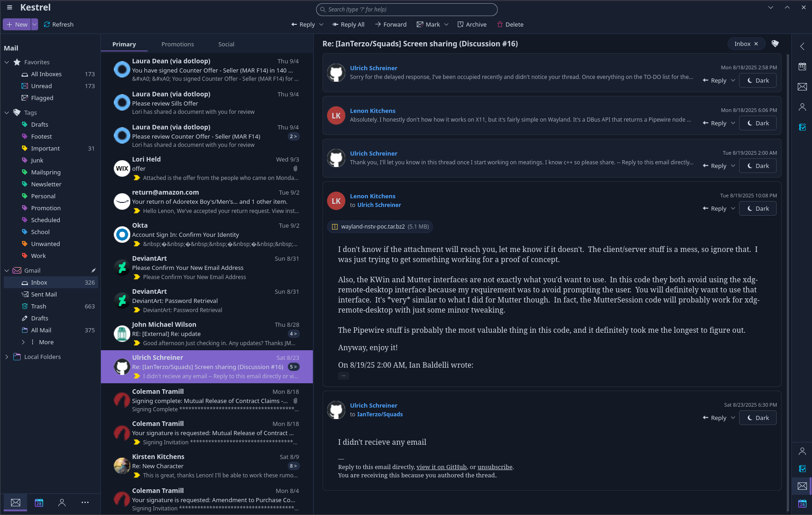Click the Unread progress count badge

(x=90, y=86)
